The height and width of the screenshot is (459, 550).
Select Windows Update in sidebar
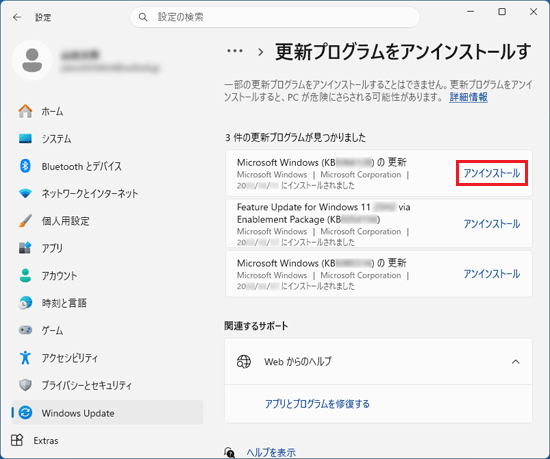point(107,412)
